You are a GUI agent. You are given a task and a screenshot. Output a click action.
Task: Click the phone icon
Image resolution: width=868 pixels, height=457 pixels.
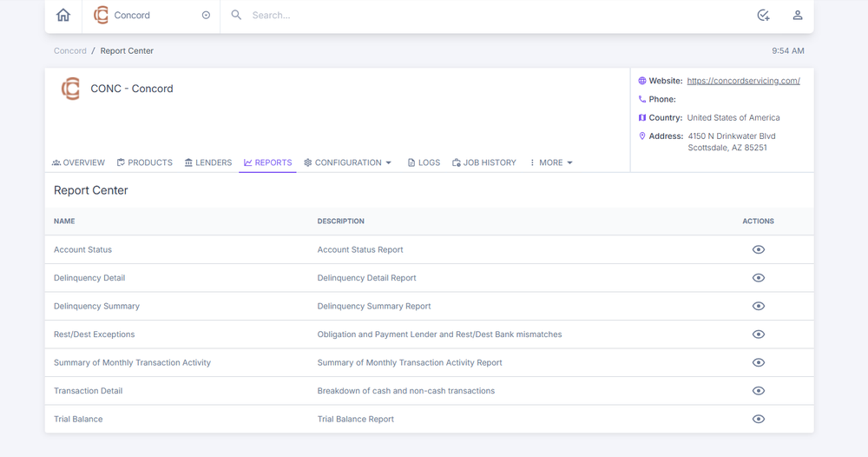pos(642,99)
